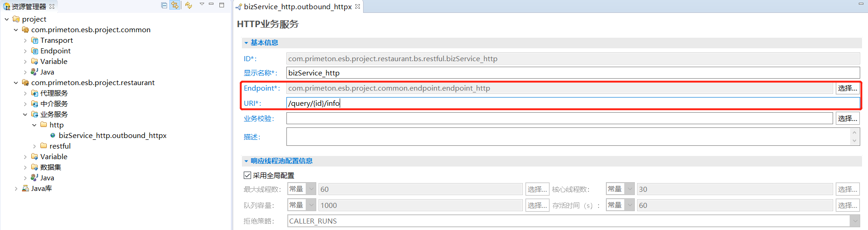Screen dimensions: 868x230
Task: Expand the Transport node
Action: (x=25, y=40)
